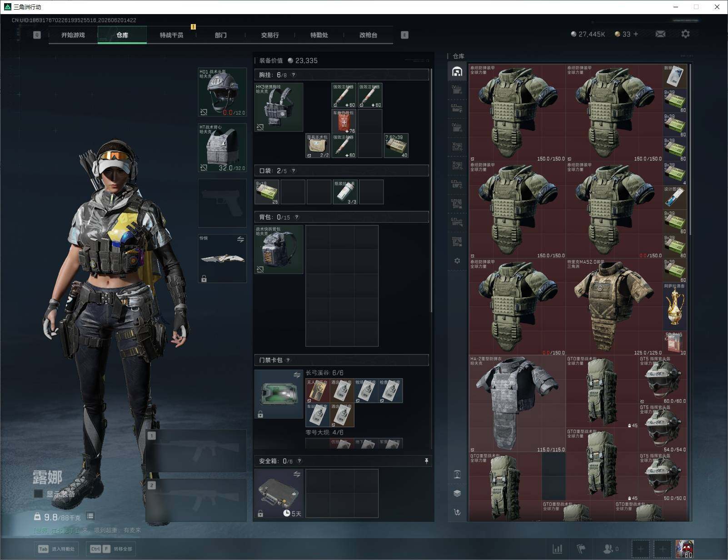Click the 装备价值 23,335 value text

(x=289, y=60)
